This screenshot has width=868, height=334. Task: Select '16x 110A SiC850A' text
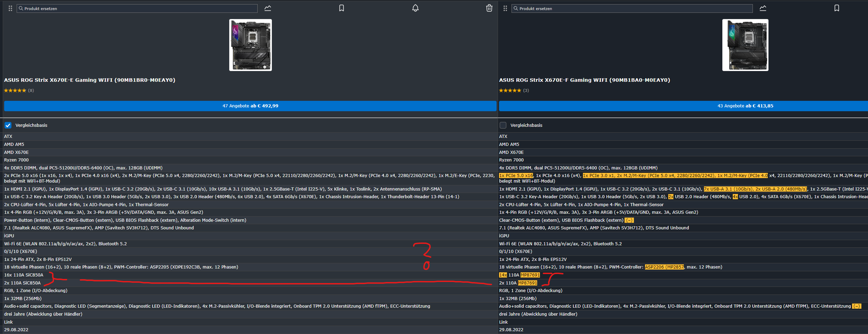point(24,275)
